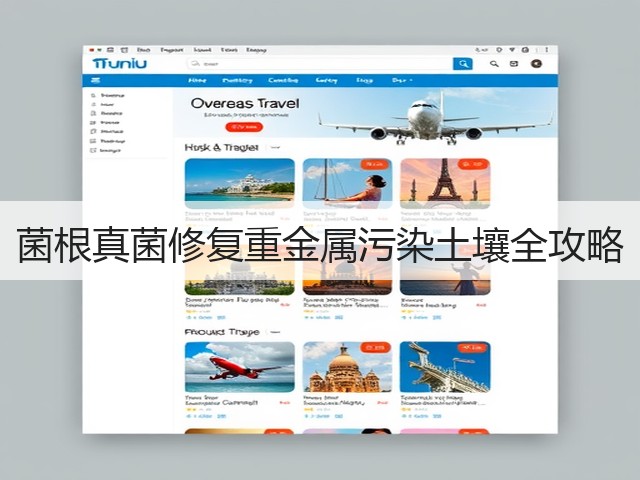Open the round user avatar in header
Viewport: 640px width, 480px height.
[536, 64]
